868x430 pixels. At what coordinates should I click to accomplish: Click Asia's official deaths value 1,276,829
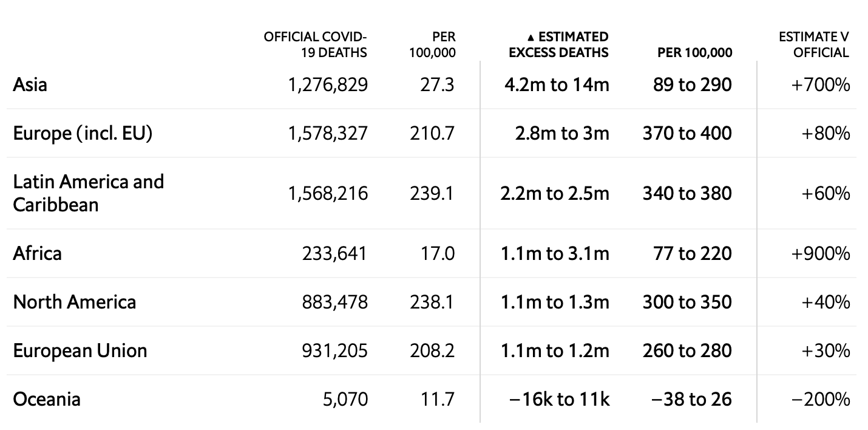328,84
